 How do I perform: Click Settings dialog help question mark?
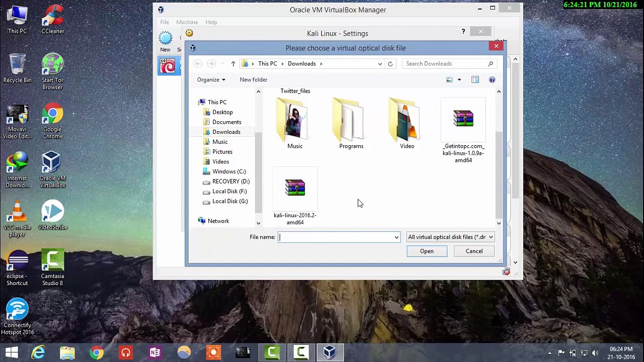(463, 32)
